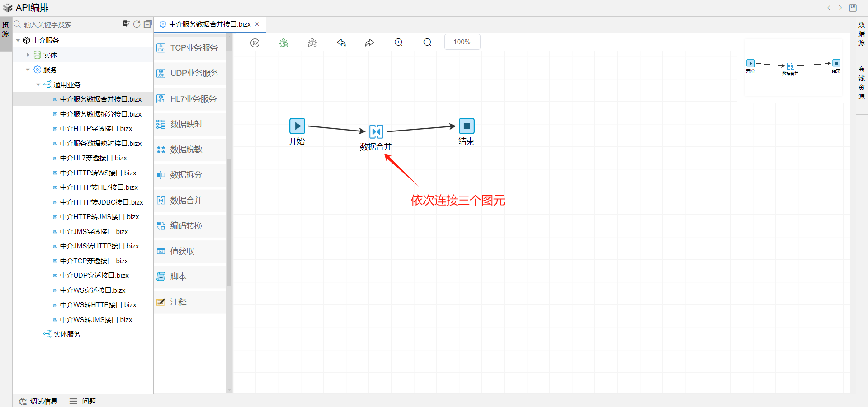This screenshot has width=868, height=407.
Task: Click the green debug bug icon
Action: tap(283, 42)
